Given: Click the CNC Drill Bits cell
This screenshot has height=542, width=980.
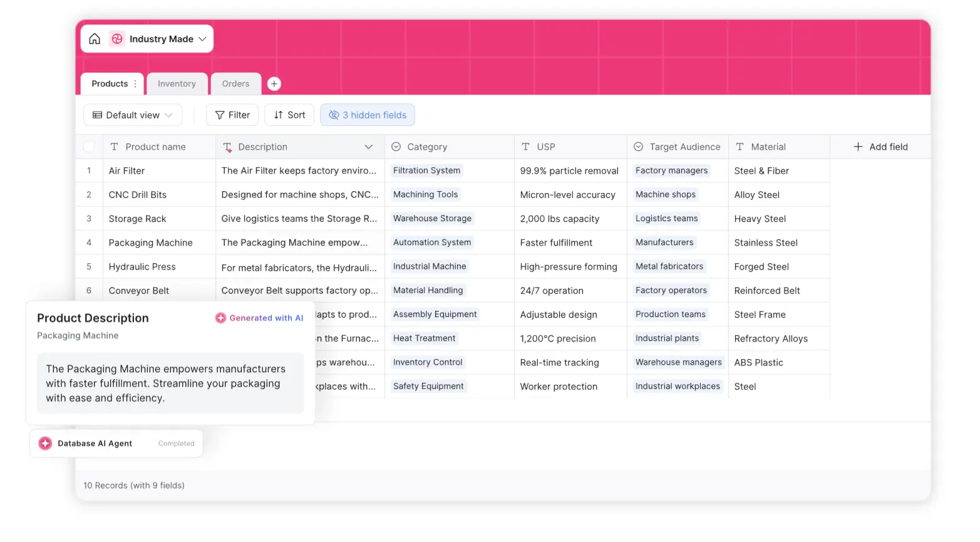Looking at the screenshot, I should coord(160,195).
